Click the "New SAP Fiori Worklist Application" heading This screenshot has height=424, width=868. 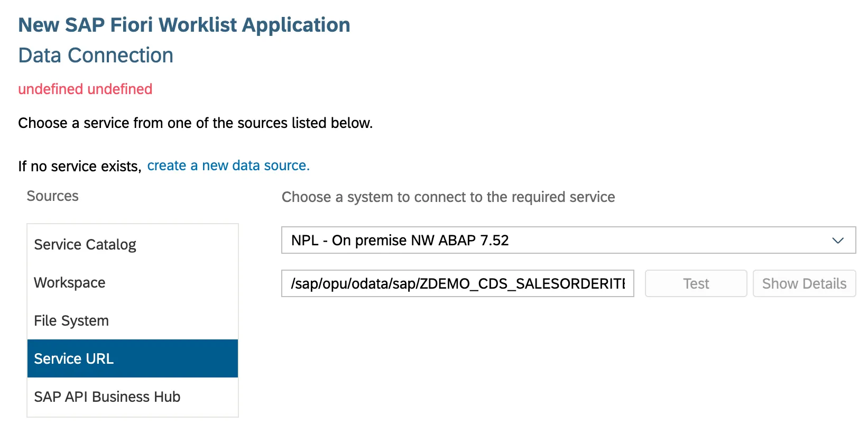coord(184,25)
